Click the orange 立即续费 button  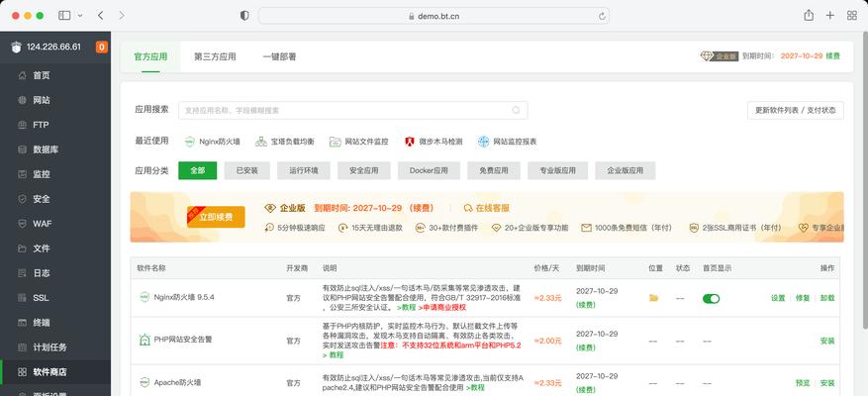(x=216, y=217)
